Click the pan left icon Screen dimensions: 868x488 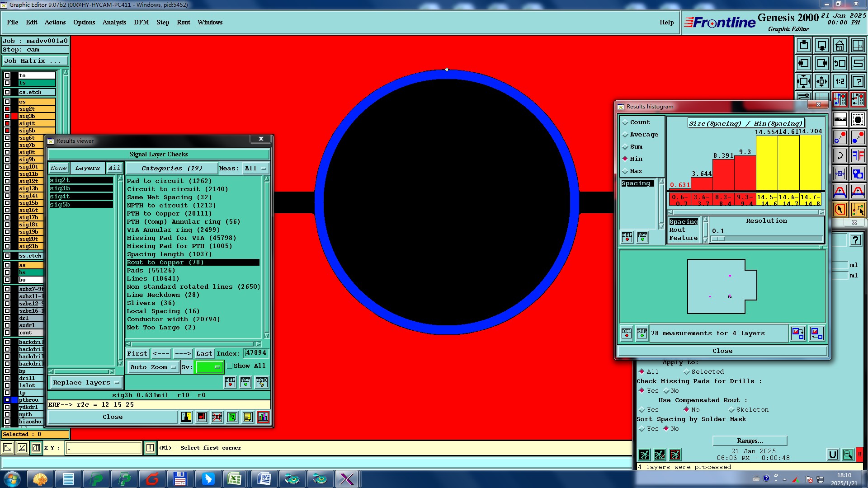click(x=803, y=63)
